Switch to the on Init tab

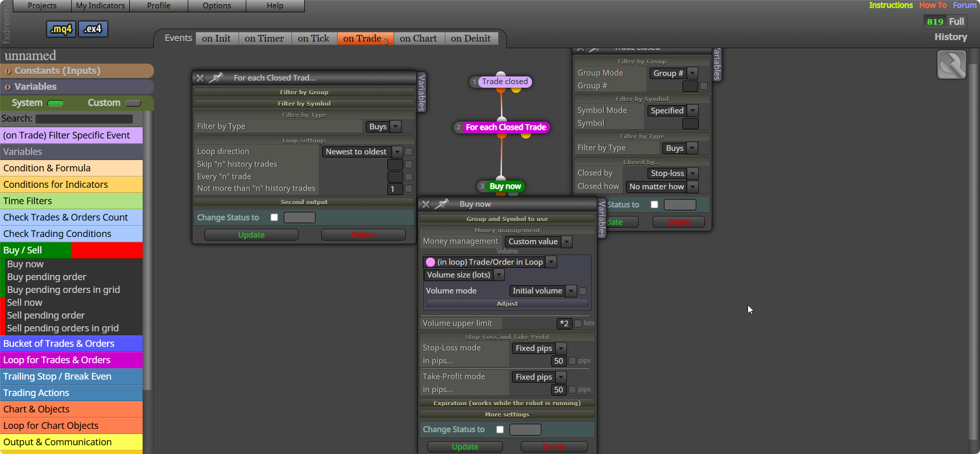tap(217, 38)
